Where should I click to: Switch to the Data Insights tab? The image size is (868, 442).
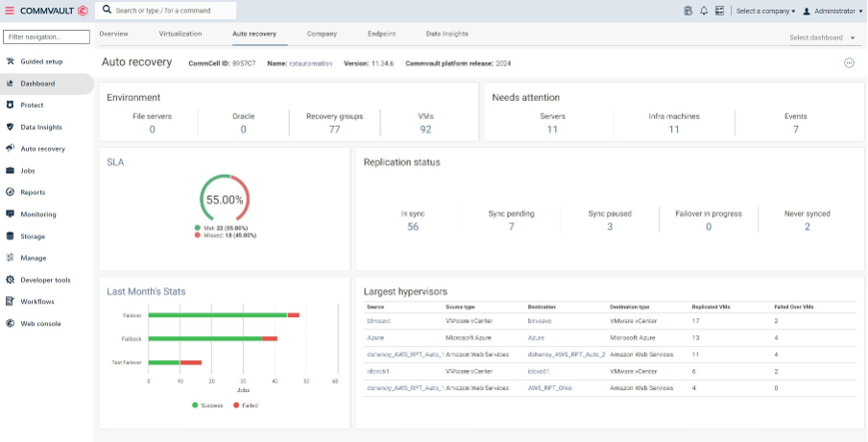tap(447, 34)
